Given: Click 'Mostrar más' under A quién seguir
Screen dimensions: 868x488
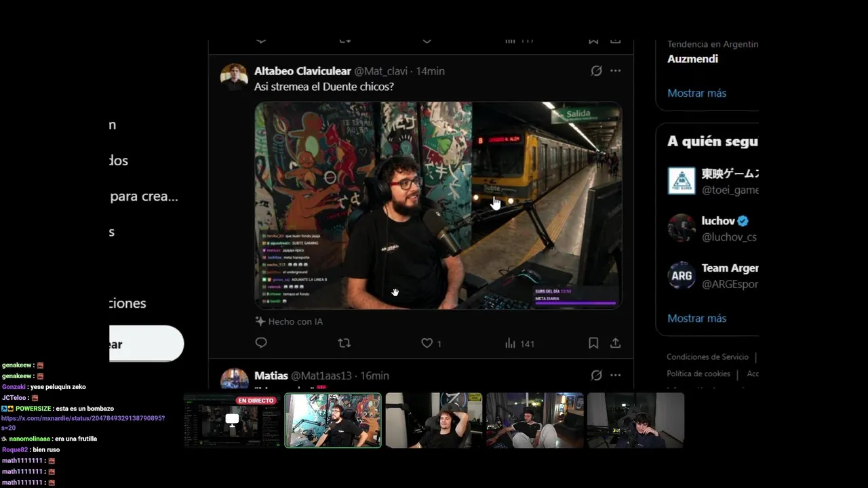Looking at the screenshot, I should (696, 318).
